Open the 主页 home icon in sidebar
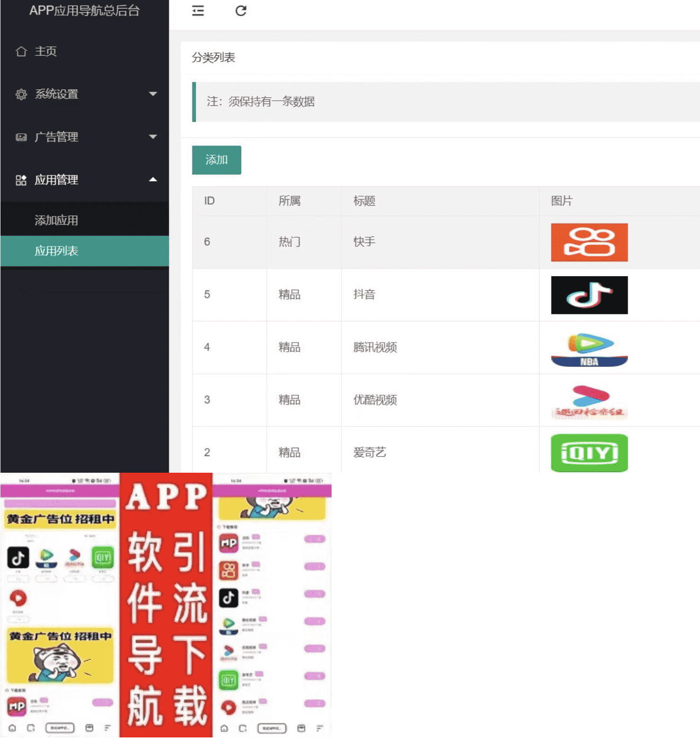The width and height of the screenshot is (700, 745). pyautogui.click(x=21, y=51)
